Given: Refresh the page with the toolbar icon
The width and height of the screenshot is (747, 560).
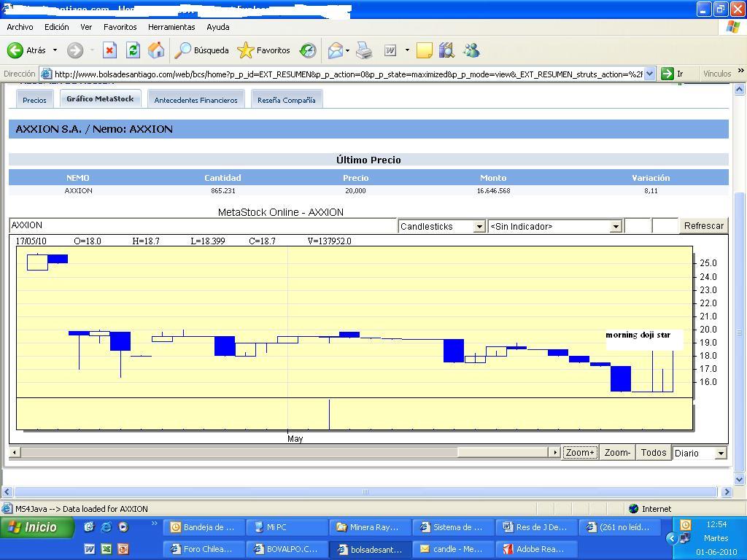Looking at the screenshot, I should 133,50.
